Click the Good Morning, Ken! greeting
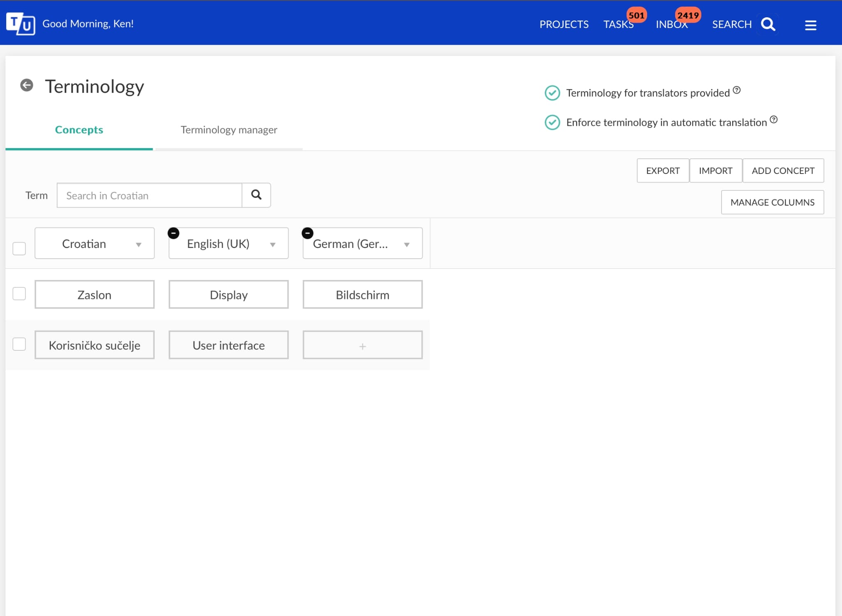 pos(88,23)
